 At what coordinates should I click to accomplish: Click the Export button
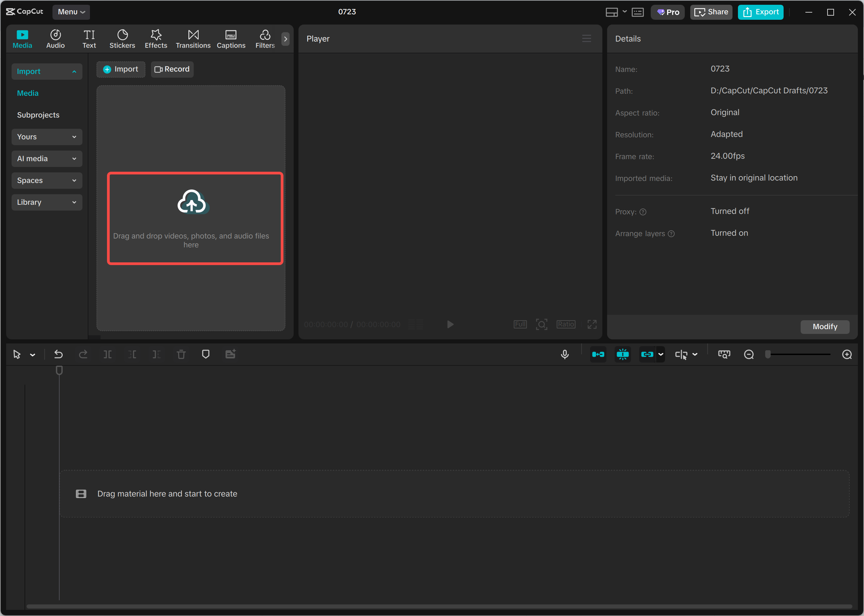(x=760, y=12)
